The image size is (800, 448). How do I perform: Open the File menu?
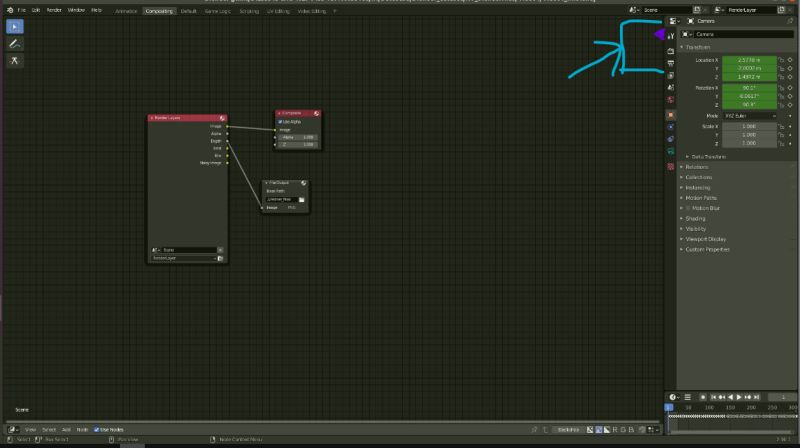coord(21,10)
